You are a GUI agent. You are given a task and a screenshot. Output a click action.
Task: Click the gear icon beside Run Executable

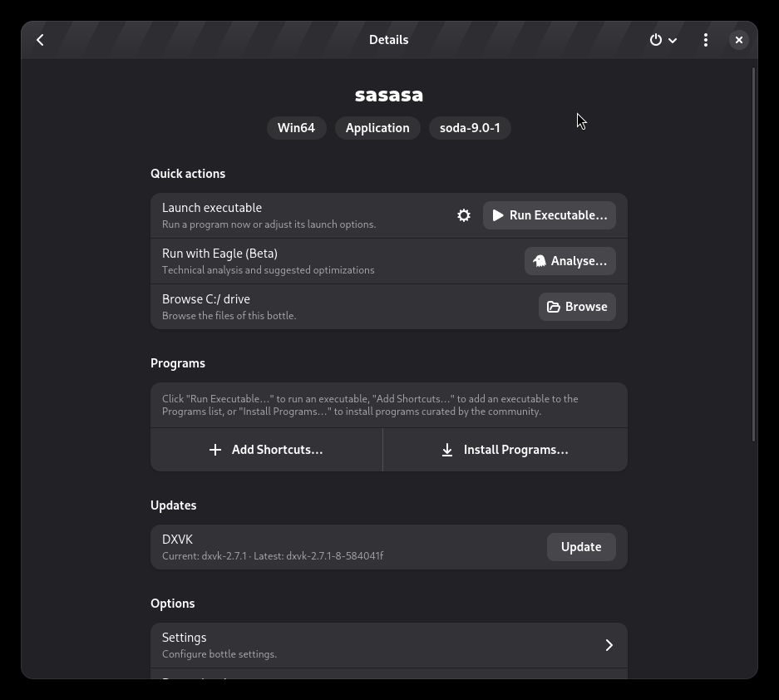464,214
